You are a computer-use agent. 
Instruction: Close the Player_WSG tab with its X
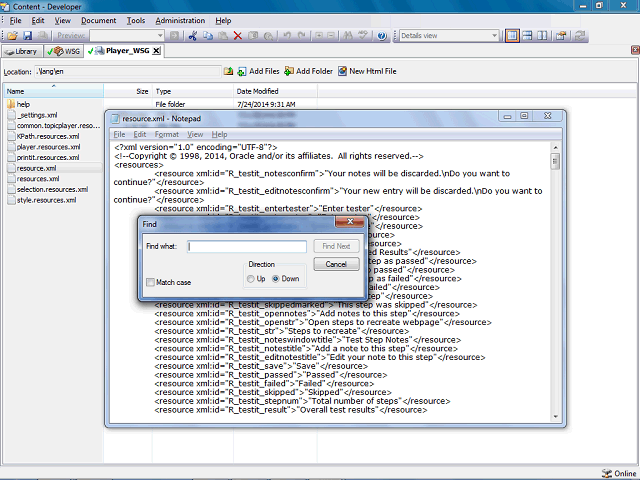(156, 51)
